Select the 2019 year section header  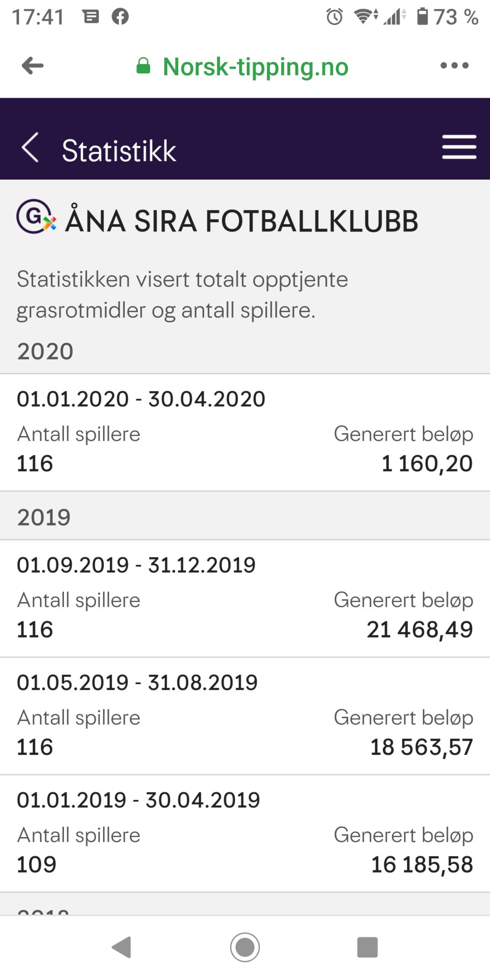click(x=44, y=518)
